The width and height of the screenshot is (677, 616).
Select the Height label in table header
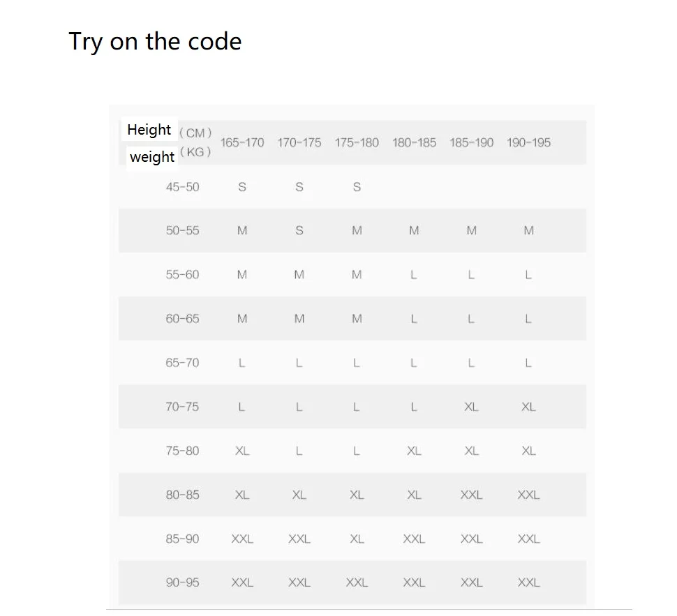click(149, 130)
